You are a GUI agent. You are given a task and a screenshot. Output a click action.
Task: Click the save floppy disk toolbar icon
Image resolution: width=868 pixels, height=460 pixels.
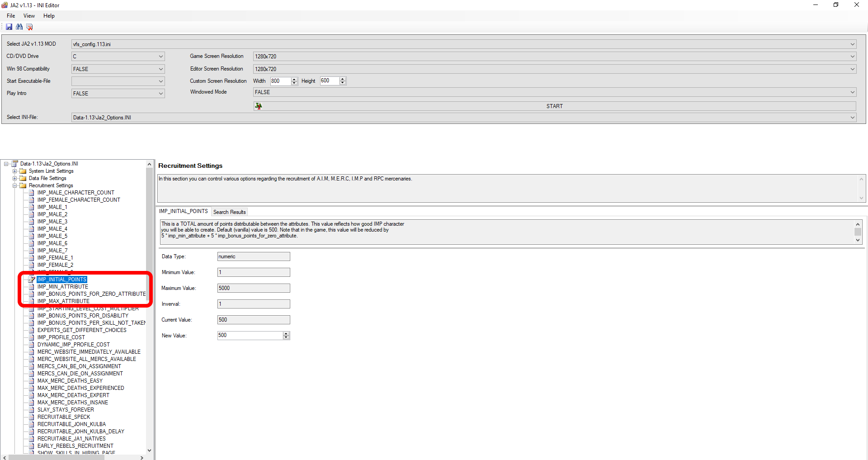pos(9,27)
